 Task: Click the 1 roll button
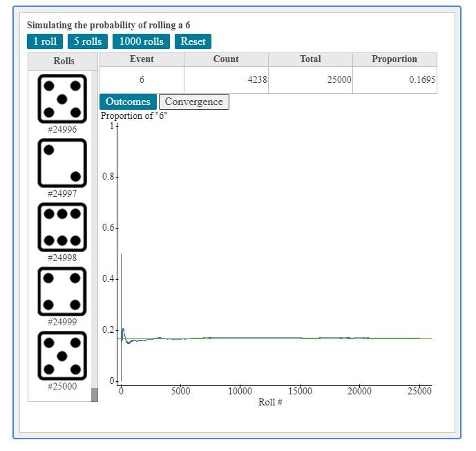[45, 41]
